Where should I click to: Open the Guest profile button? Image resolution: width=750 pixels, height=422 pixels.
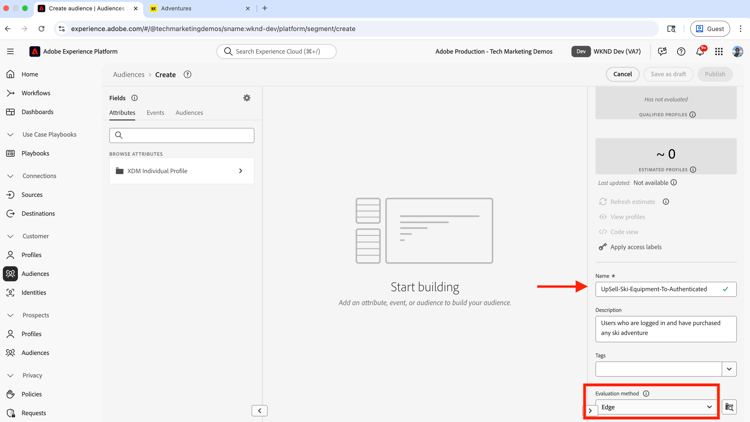pos(710,29)
